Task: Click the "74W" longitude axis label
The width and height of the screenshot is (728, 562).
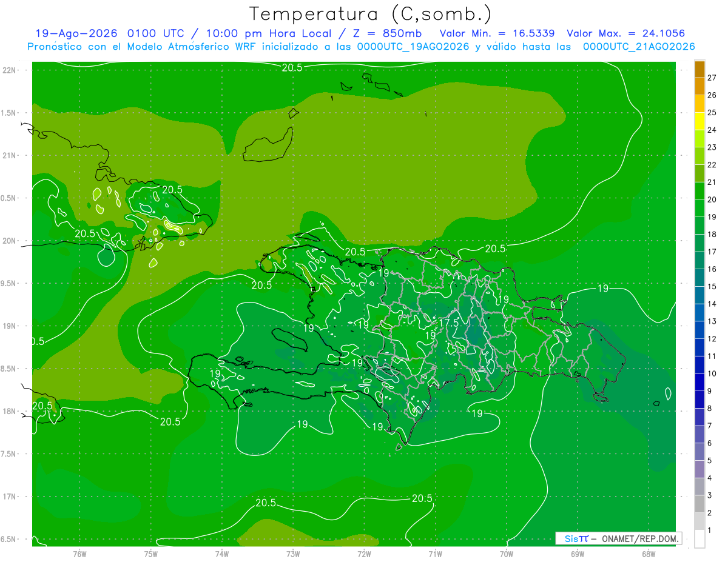Action: click(221, 554)
